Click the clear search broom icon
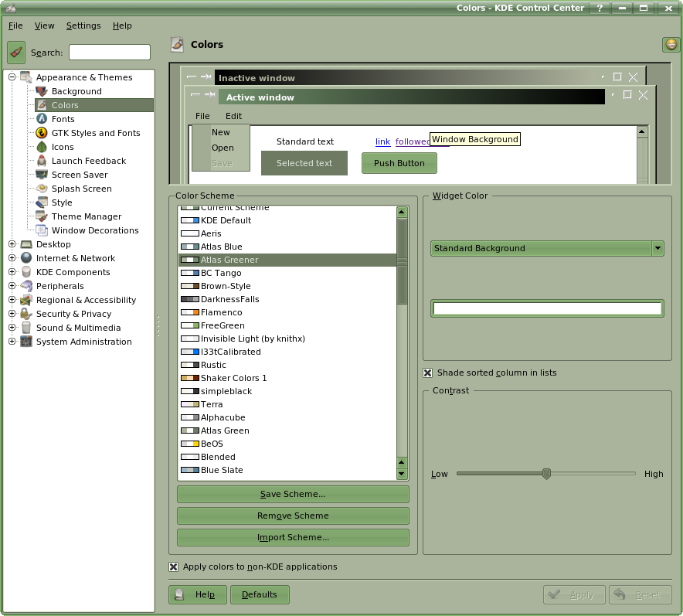The image size is (683, 616). click(x=16, y=53)
